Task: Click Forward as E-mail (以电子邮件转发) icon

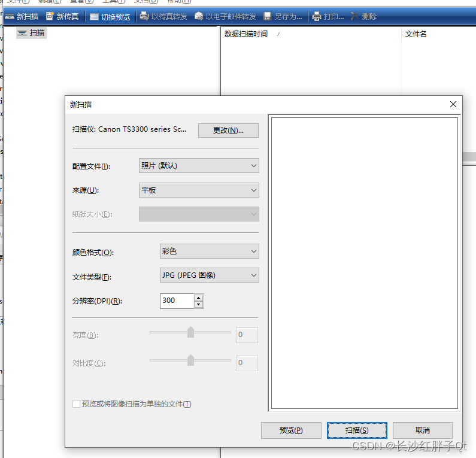Action: click(x=199, y=16)
